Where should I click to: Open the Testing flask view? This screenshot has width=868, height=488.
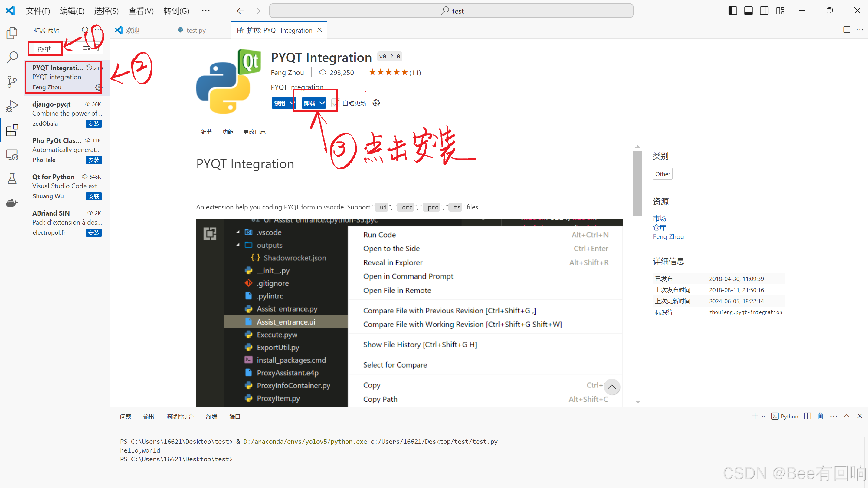[12, 178]
